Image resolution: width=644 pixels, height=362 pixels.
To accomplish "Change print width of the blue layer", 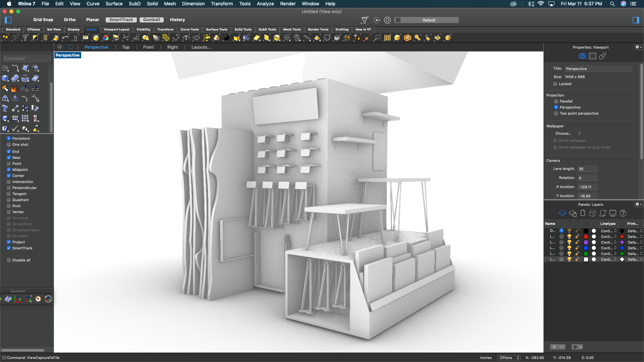I will [x=635, y=248].
